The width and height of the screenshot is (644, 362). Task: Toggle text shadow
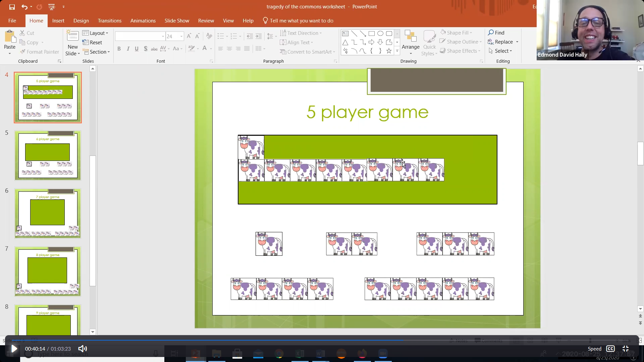pyautogui.click(x=145, y=49)
